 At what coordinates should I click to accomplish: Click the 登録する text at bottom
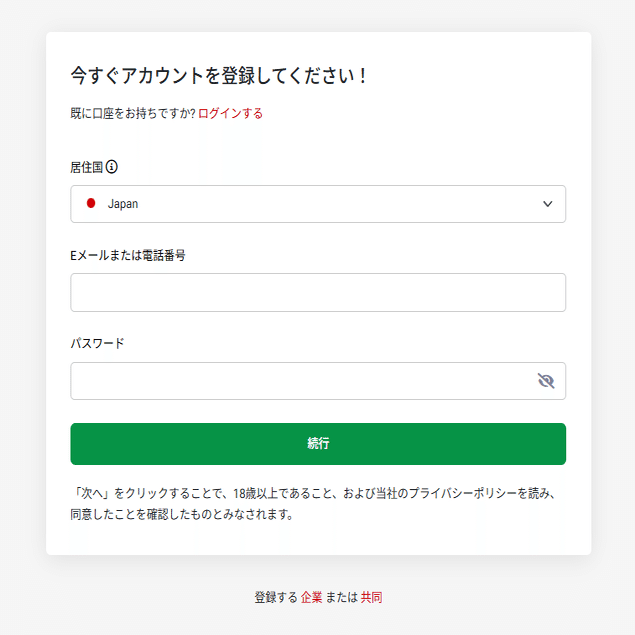[275, 598]
